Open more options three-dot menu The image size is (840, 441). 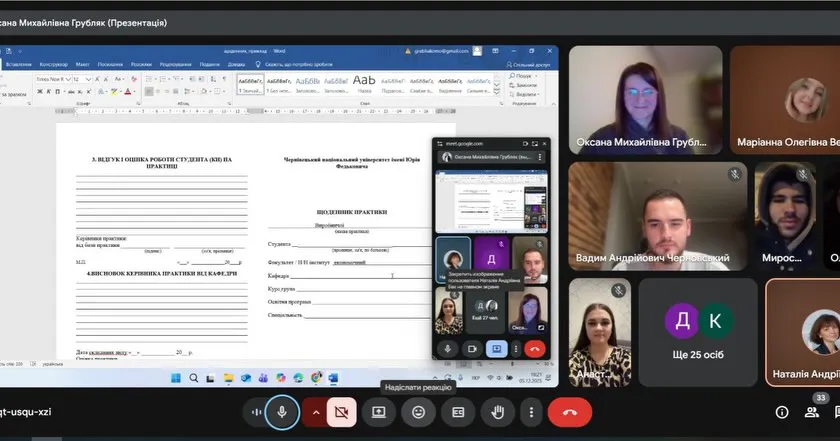(531, 411)
